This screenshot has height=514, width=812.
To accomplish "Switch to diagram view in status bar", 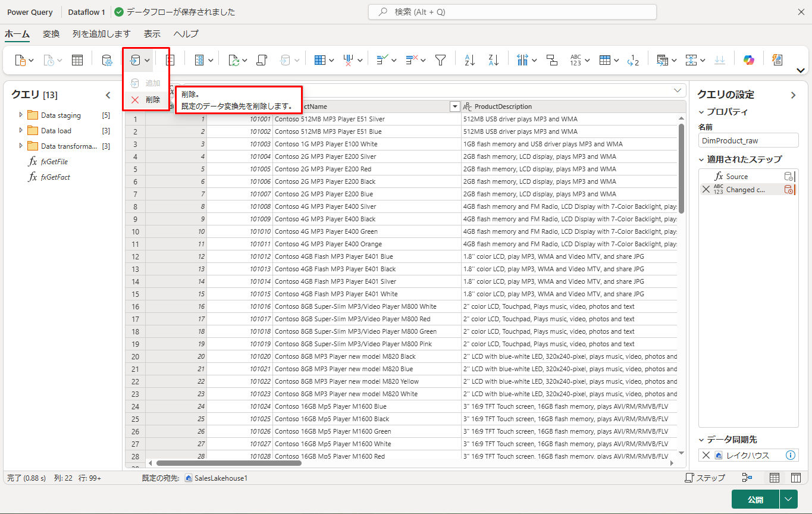I will tap(747, 478).
